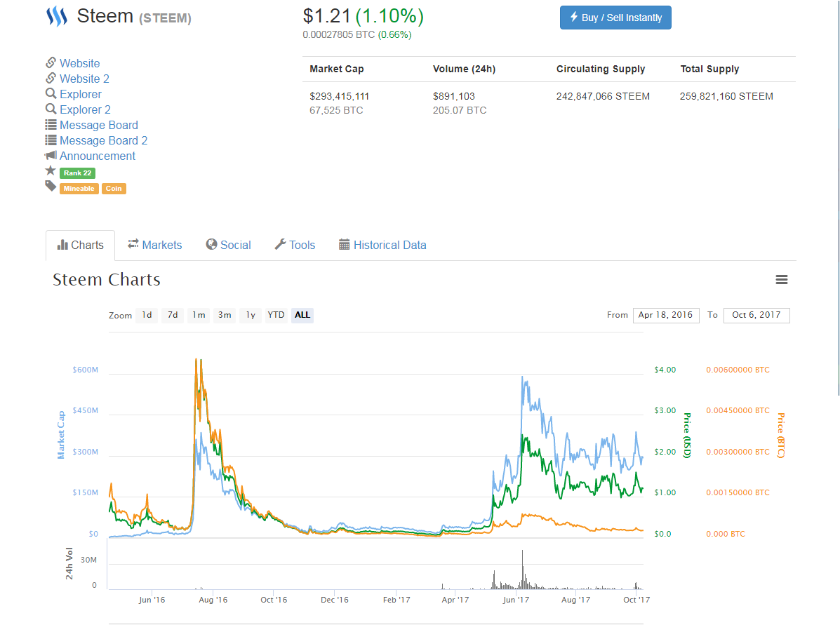Click the calendar icon in Historical Data tab

pos(345,245)
